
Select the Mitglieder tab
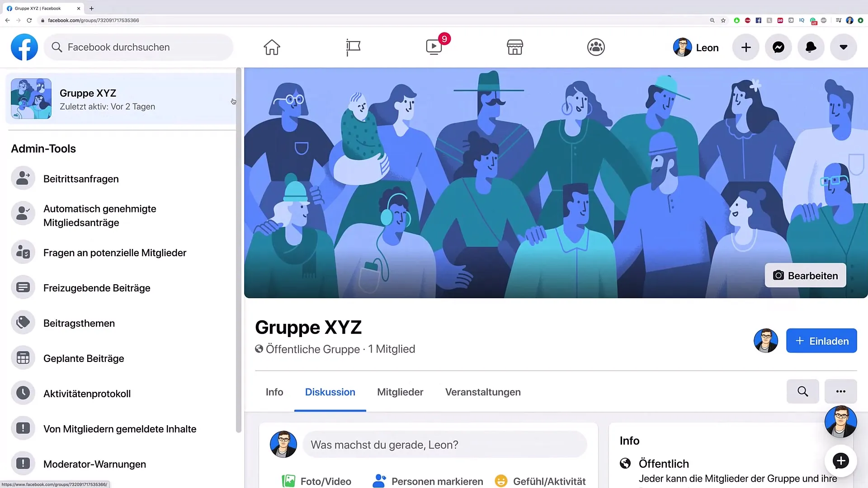point(400,391)
